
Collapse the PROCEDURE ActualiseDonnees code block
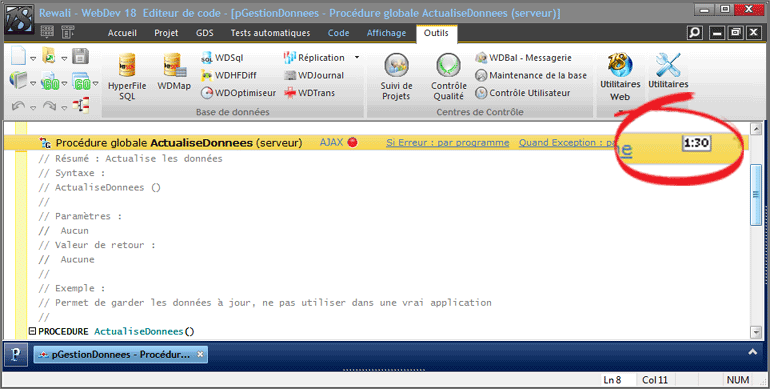coord(32,331)
